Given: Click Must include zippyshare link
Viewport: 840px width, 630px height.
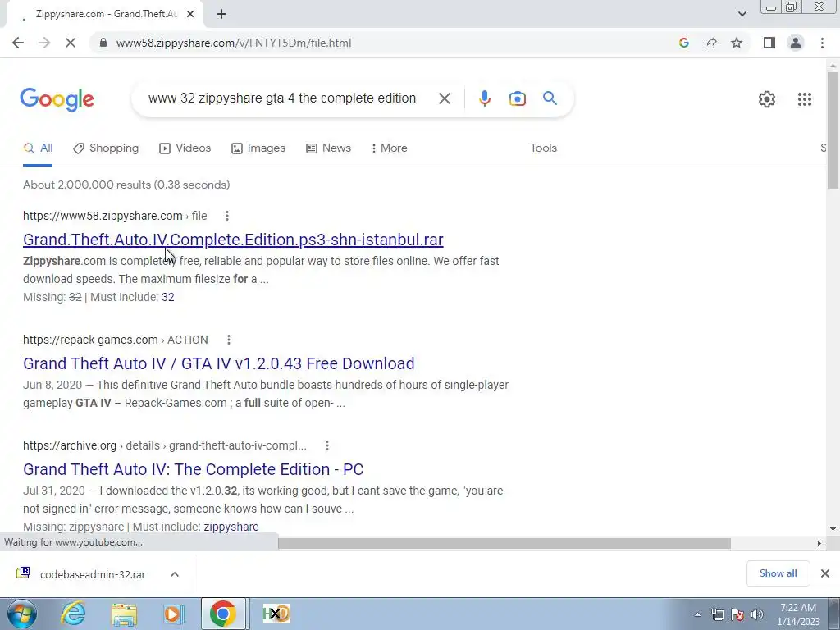Looking at the screenshot, I should point(231,527).
